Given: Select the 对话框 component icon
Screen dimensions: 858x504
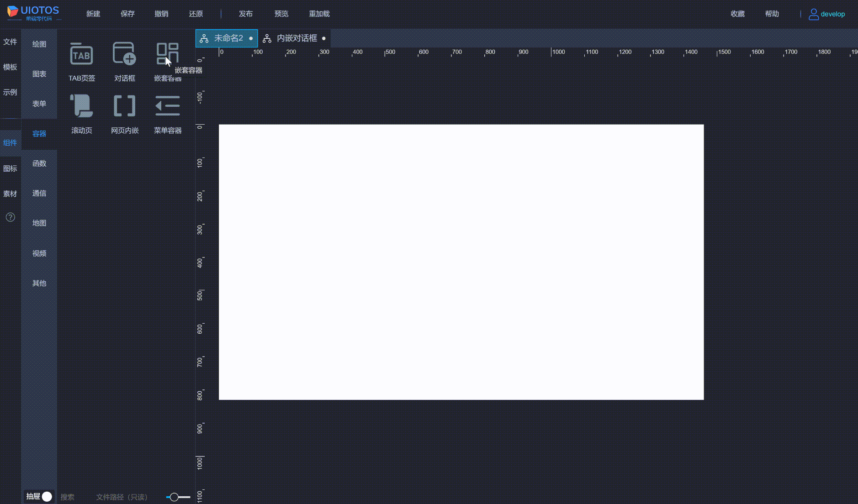Looking at the screenshot, I should tap(124, 54).
